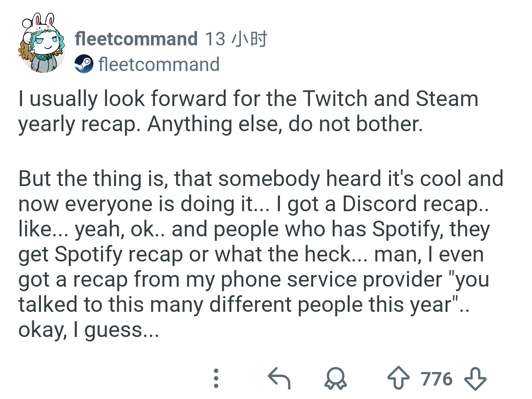Screen dimensions: 532x399
Task: Click "Anything else, do not bother." sentence
Action: click(285, 124)
